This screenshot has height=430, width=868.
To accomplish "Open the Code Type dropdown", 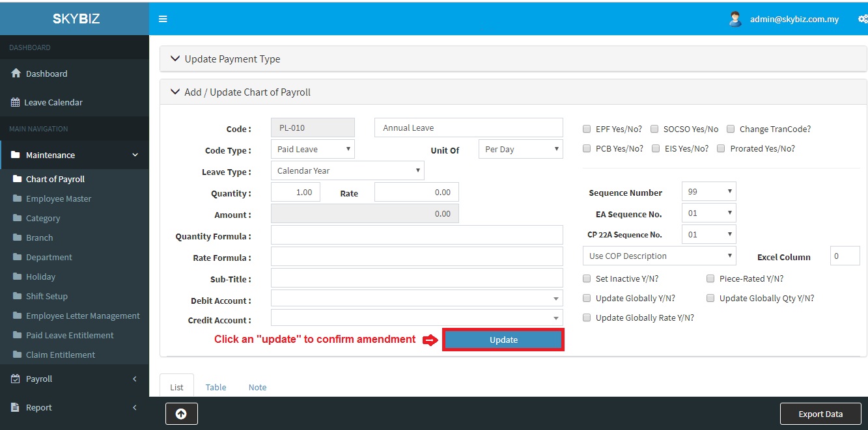I will coord(313,149).
